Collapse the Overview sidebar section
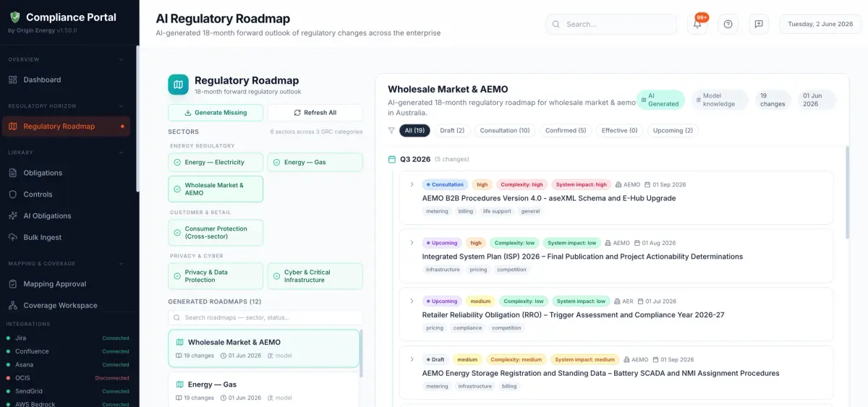 (x=122, y=59)
